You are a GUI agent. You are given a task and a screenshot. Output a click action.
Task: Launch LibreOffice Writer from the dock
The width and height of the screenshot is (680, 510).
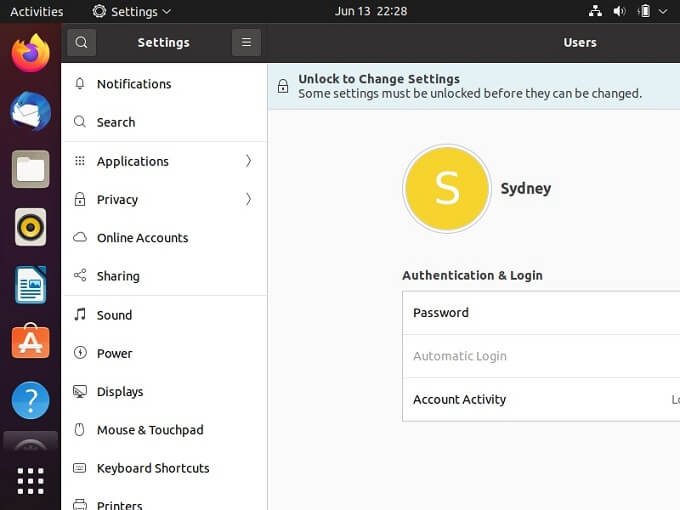tap(30, 285)
